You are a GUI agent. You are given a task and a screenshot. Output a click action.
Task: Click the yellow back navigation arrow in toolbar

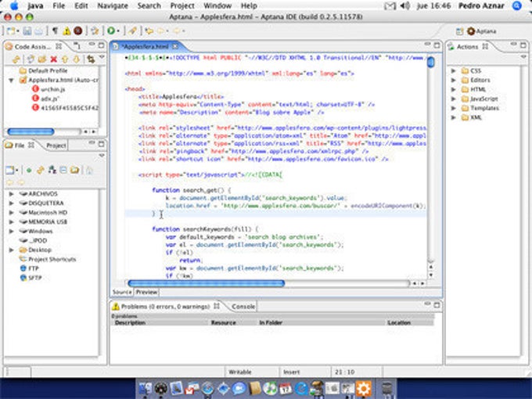[149, 31]
